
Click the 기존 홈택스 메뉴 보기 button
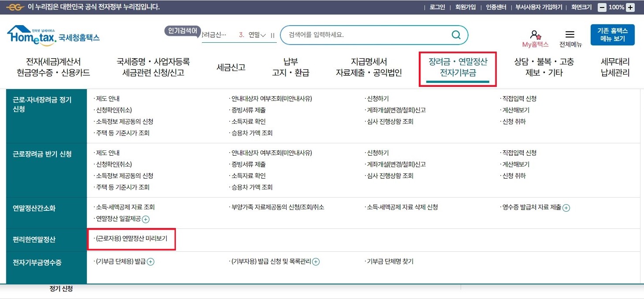point(613,34)
